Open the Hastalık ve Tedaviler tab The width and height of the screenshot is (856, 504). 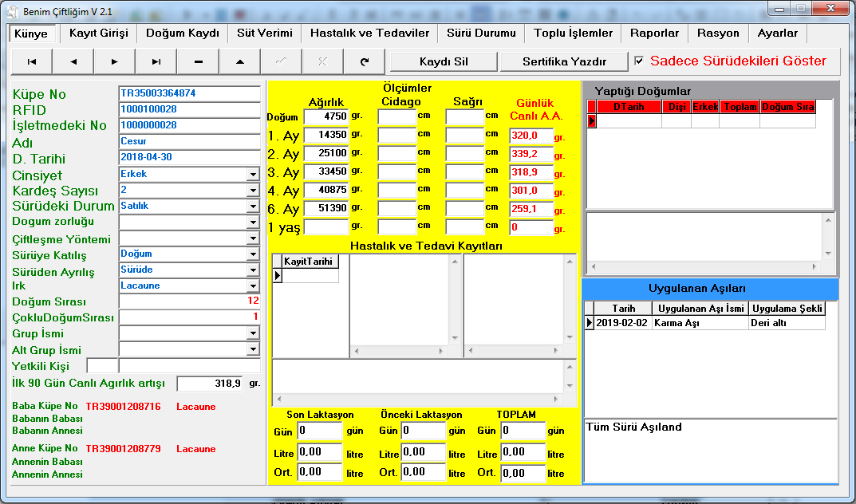pyautogui.click(x=369, y=33)
